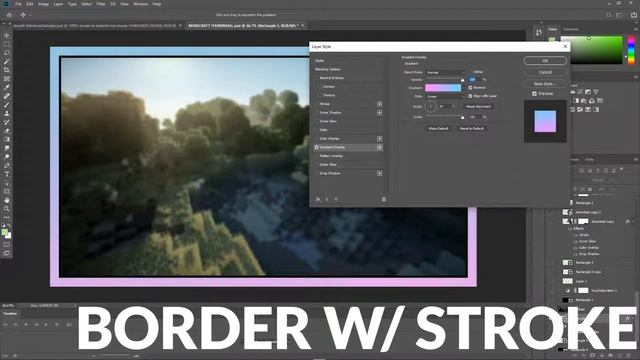
Task: Enable the Stroke effect checkbox
Action: [317, 104]
